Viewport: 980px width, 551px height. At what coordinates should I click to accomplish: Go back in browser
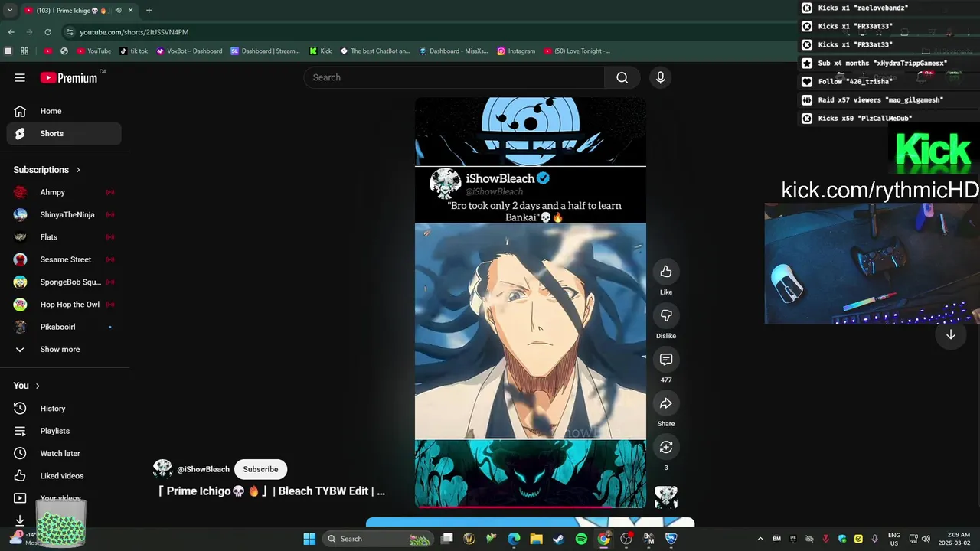(11, 32)
